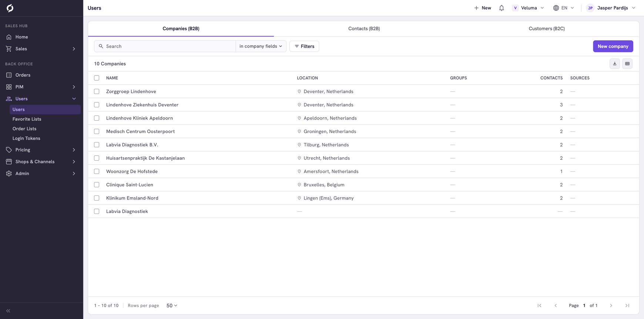Go to the next page arrow
644x319 pixels.
point(611,306)
